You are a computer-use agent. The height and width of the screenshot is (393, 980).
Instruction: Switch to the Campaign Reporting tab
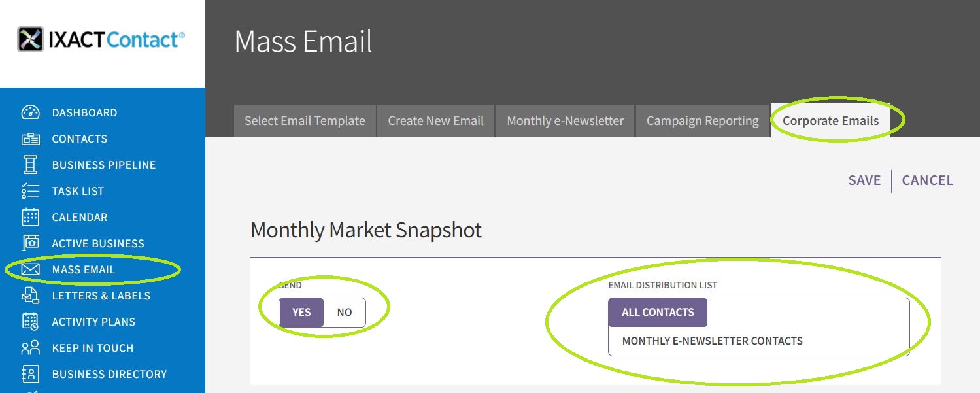click(x=703, y=121)
